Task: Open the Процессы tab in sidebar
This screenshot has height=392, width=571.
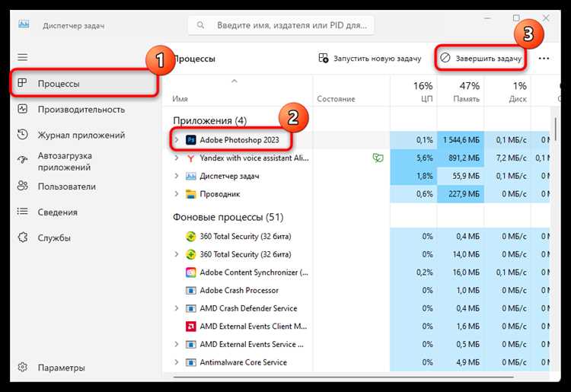Action: coord(85,84)
